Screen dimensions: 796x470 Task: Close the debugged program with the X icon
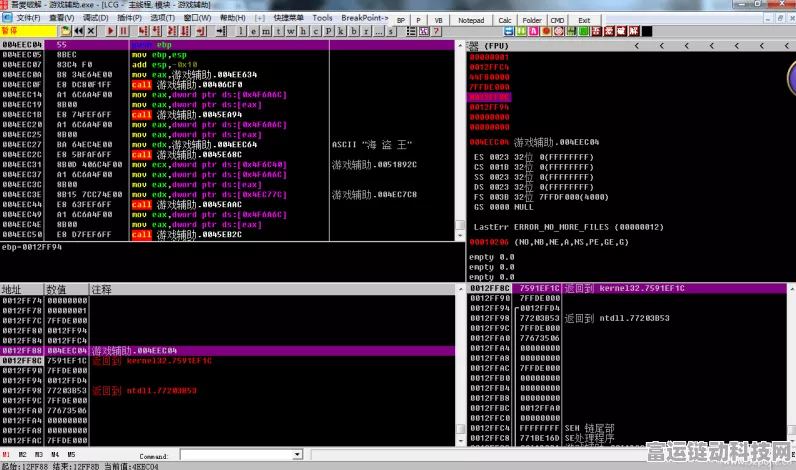click(x=91, y=31)
